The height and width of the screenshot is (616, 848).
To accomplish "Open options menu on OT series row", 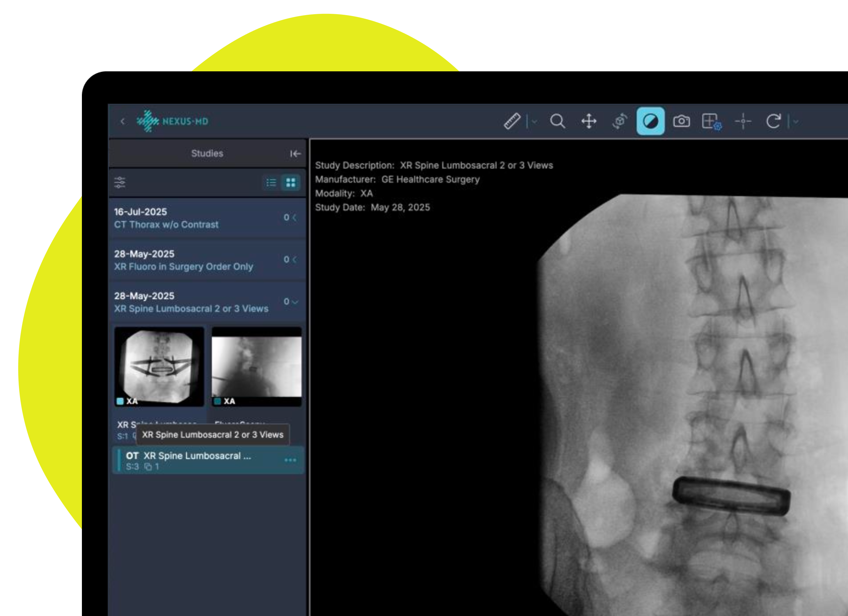I will [x=290, y=460].
